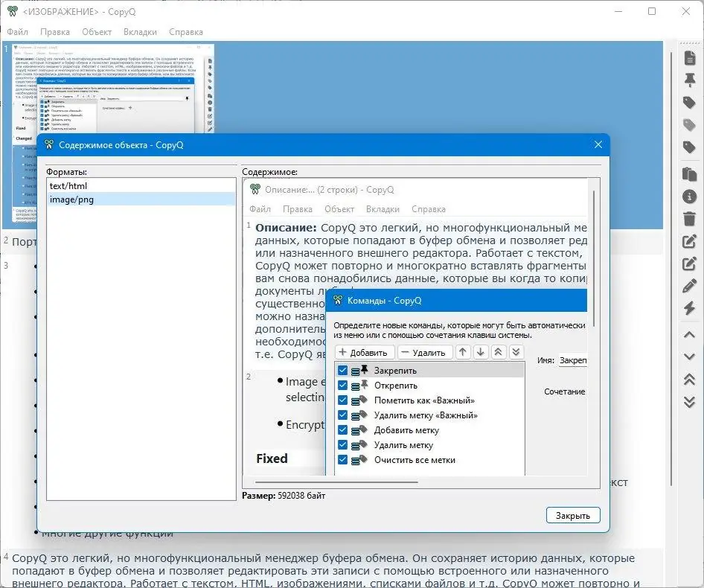
Task: Minimize the main CopyQ window
Action: 618,11
